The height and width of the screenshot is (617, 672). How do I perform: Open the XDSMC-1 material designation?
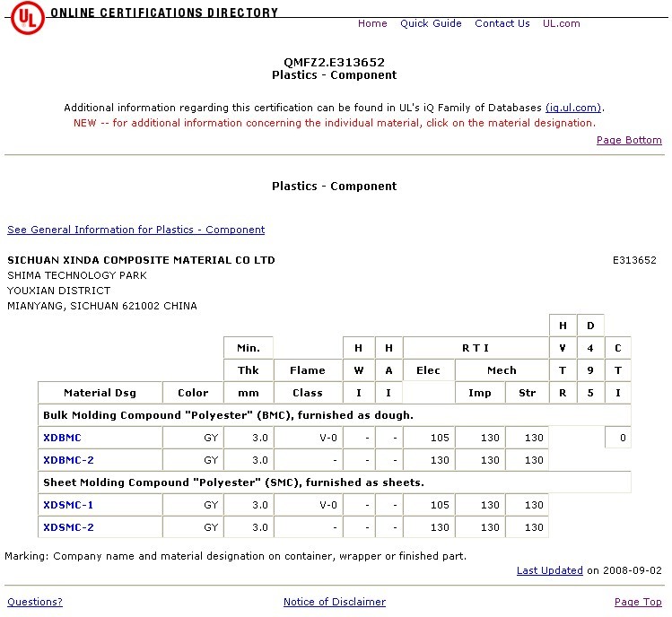coord(68,505)
